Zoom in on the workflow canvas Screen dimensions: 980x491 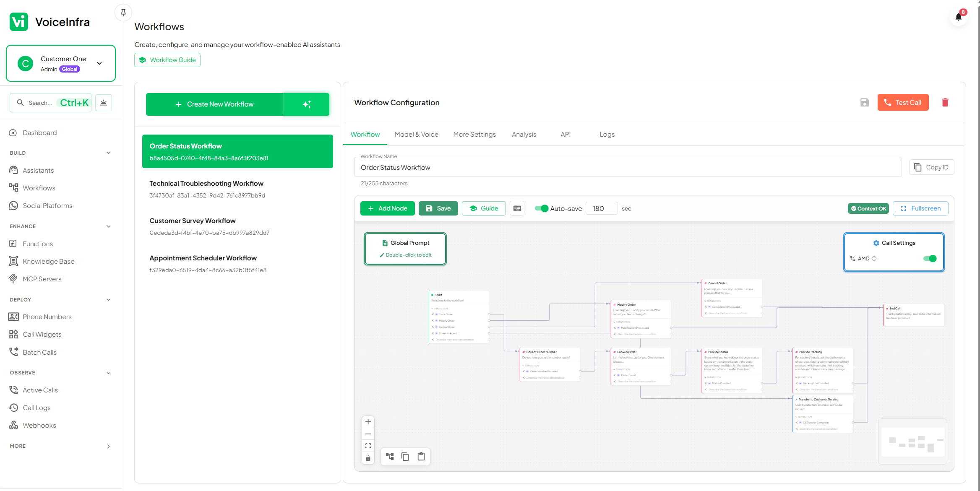click(x=368, y=422)
